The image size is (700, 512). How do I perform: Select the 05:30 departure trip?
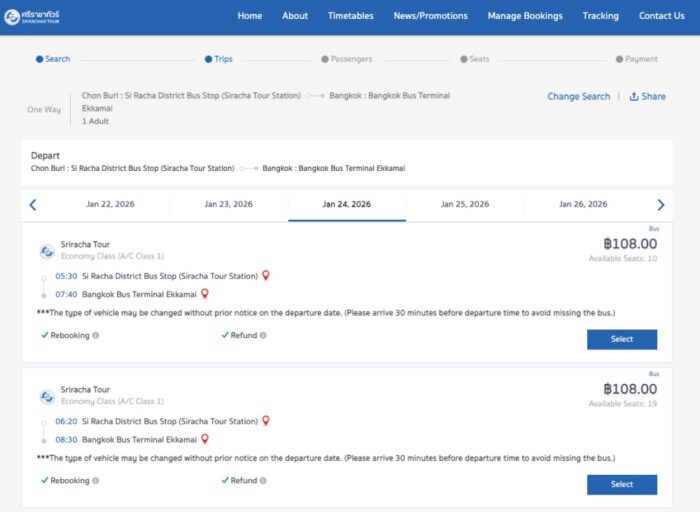point(621,339)
